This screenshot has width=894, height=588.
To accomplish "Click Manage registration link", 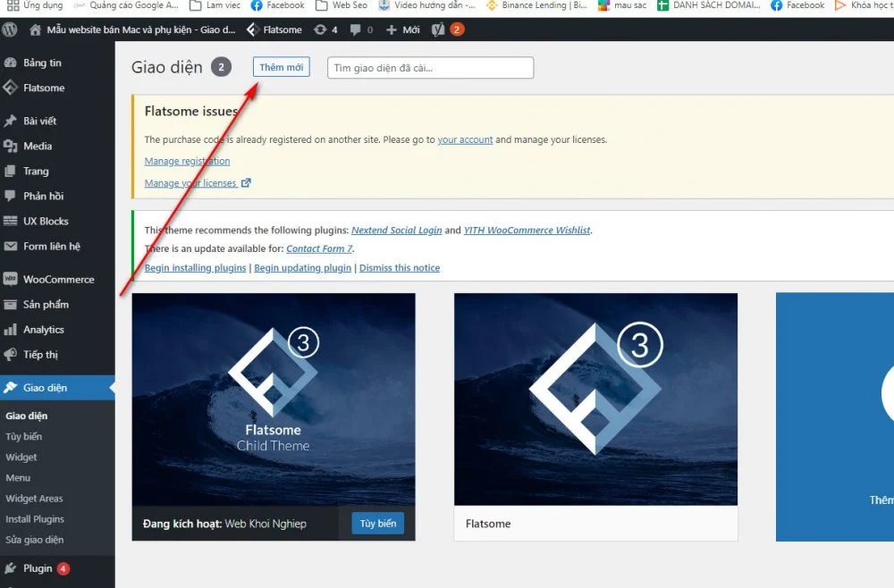I will [187, 161].
